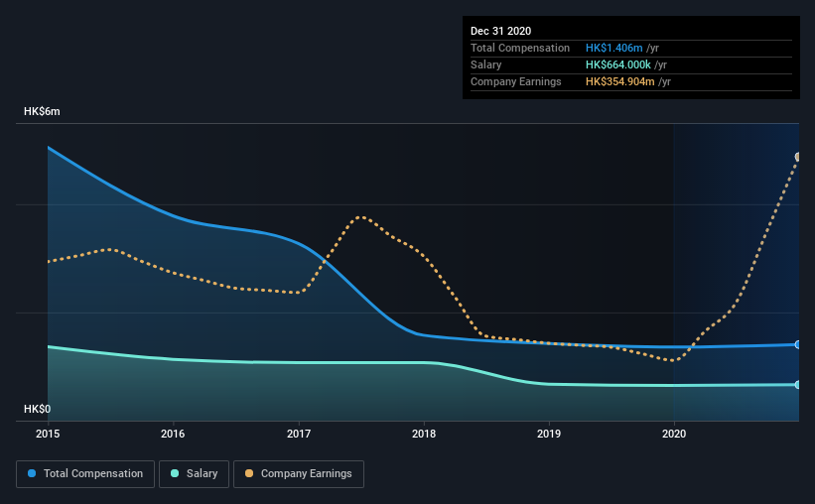Click the 2015 x-axis label
Viewport: 815px width, 504px height.
pos(48,434)
